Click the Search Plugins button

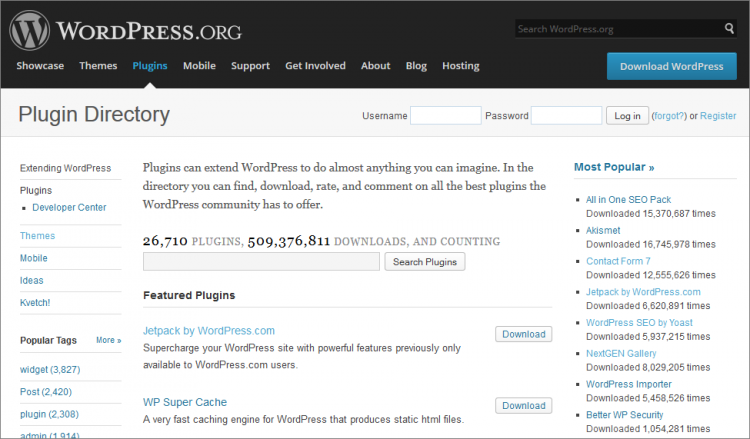[x=425, y=262]
